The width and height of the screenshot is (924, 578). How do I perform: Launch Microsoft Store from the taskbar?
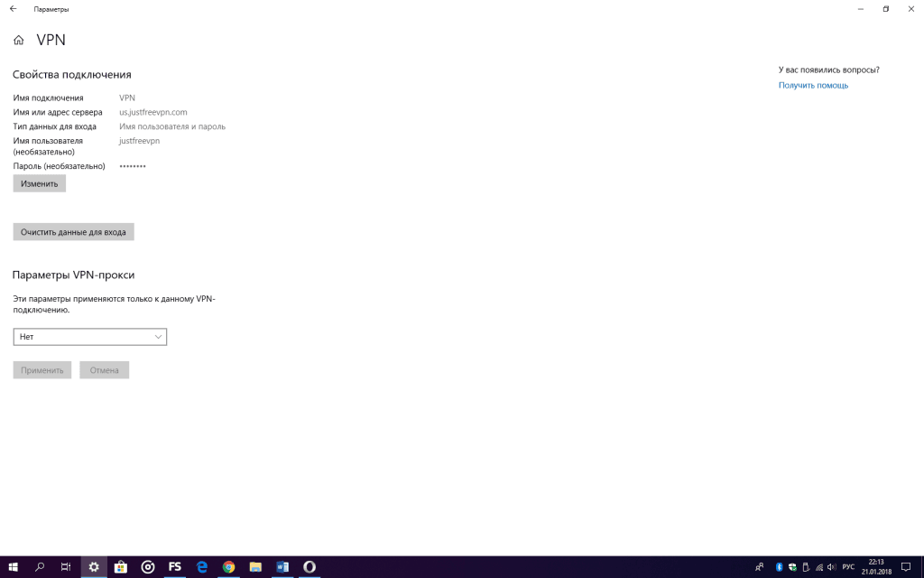[121, 567]
